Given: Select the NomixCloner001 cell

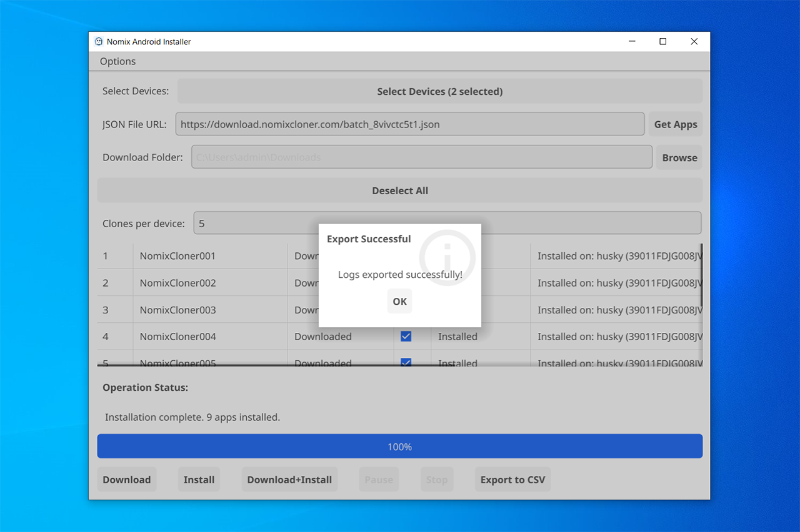Looking at the screenshot, I should [x=210, y=255].
